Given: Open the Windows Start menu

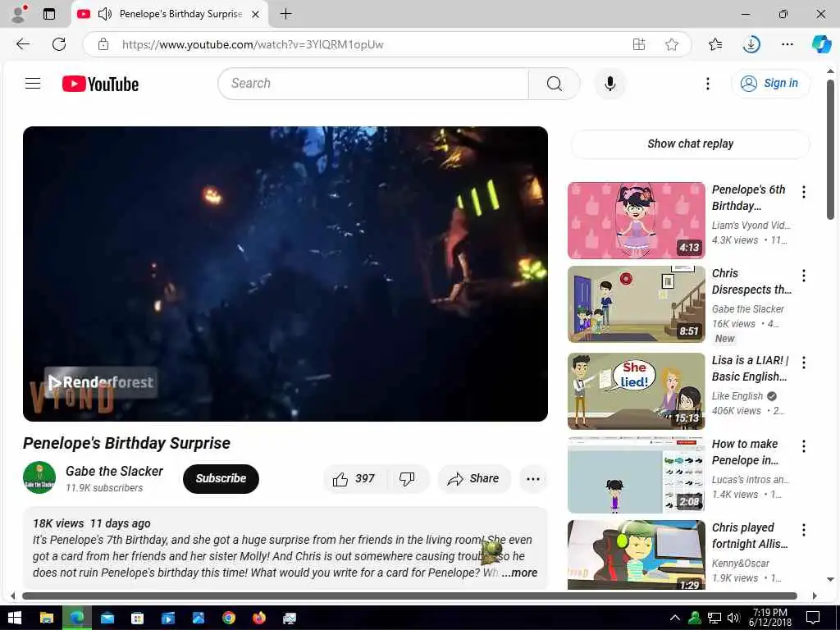Looking at the screenshot, I should click(15, 618).
